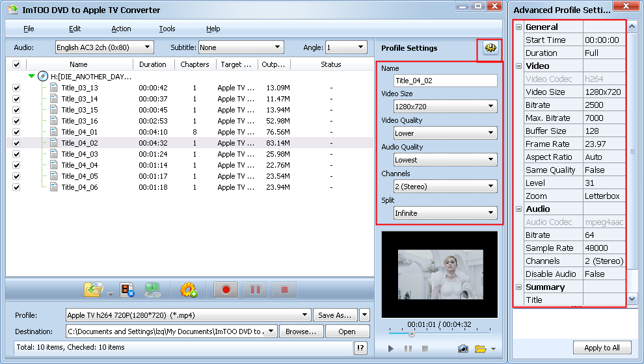Image resolution: width=644 pixels, height=364 pixels.
Task: Open the Split dropdown
Action: click(x=445, y=213)
